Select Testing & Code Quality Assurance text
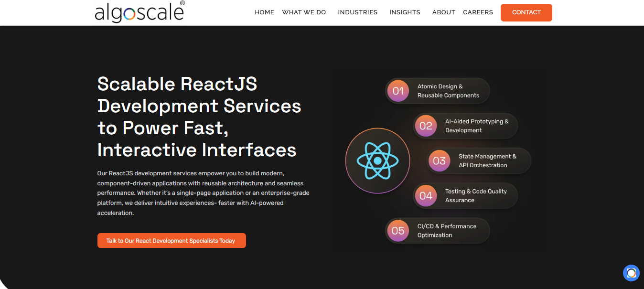Image resolution: width=644 pixels, height=289 pixels. (x=476, y=195)
